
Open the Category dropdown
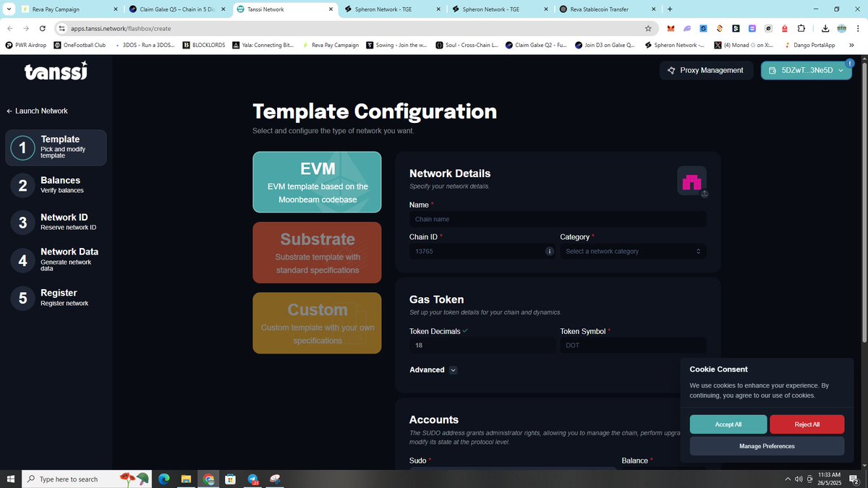pyautogui.click(x=633, y=252)
